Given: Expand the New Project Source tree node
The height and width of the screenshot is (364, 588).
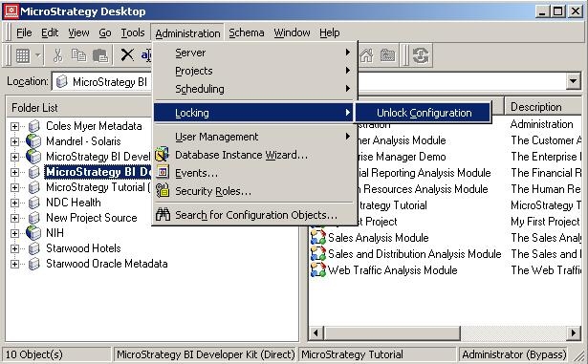Looking at the screenshot, I should [x=14, y=218].
